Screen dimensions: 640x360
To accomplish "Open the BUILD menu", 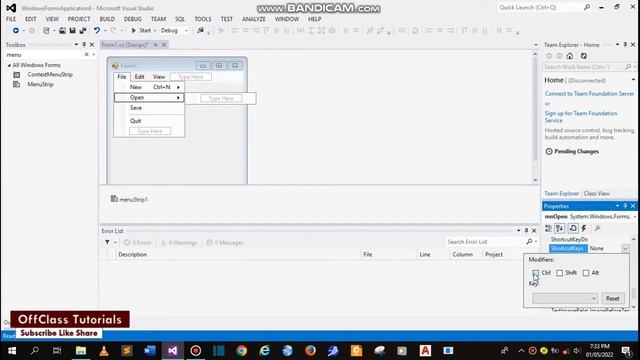I will (x=107, y=19).
